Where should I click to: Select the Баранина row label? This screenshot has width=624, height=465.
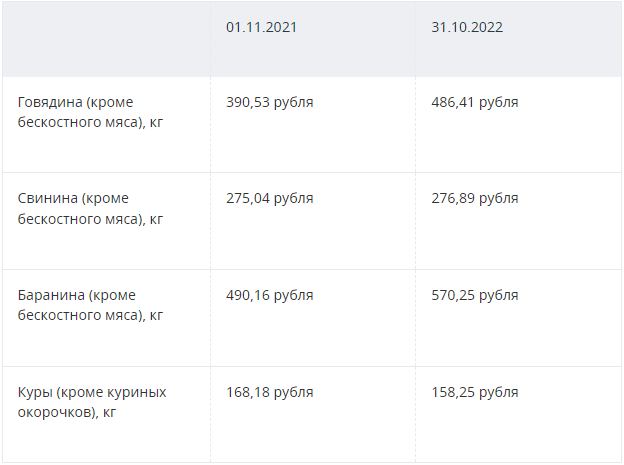[90, 305]
